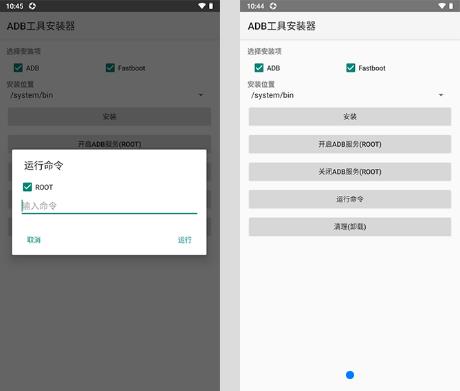Screen dimensions: 460x391
Task: Tap the 清理(卸载) button
Action: [x=350, y=227]
